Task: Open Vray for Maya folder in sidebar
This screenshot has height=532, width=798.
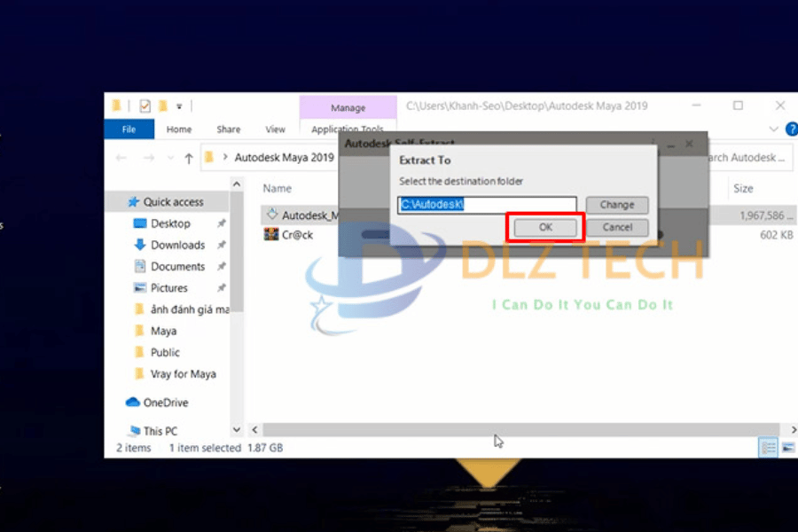Action: pos(183,374)
